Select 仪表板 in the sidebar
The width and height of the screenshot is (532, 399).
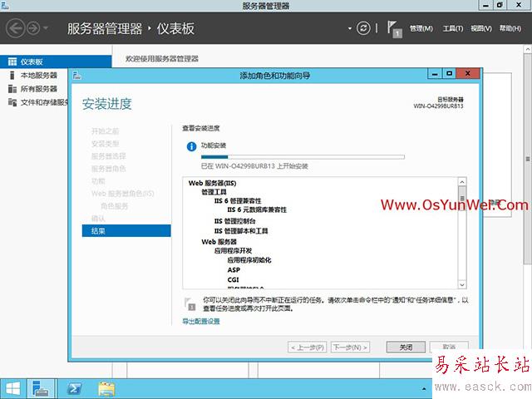pyautogui.click(x=56, y=62)
